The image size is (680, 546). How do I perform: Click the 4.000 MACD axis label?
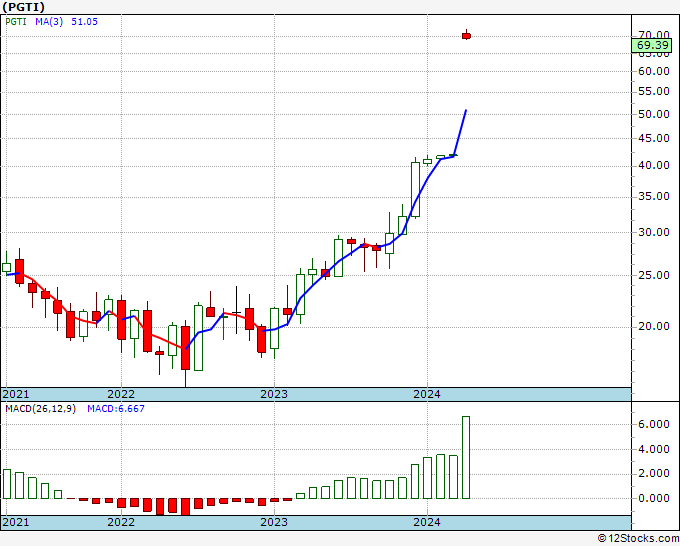point(654,449)
